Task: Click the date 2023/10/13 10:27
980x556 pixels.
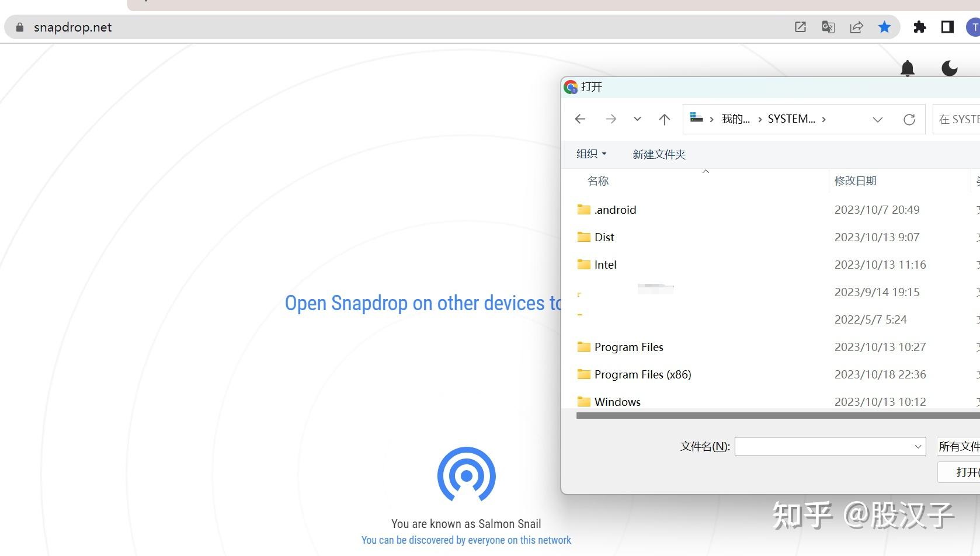Action: point(880,347)
